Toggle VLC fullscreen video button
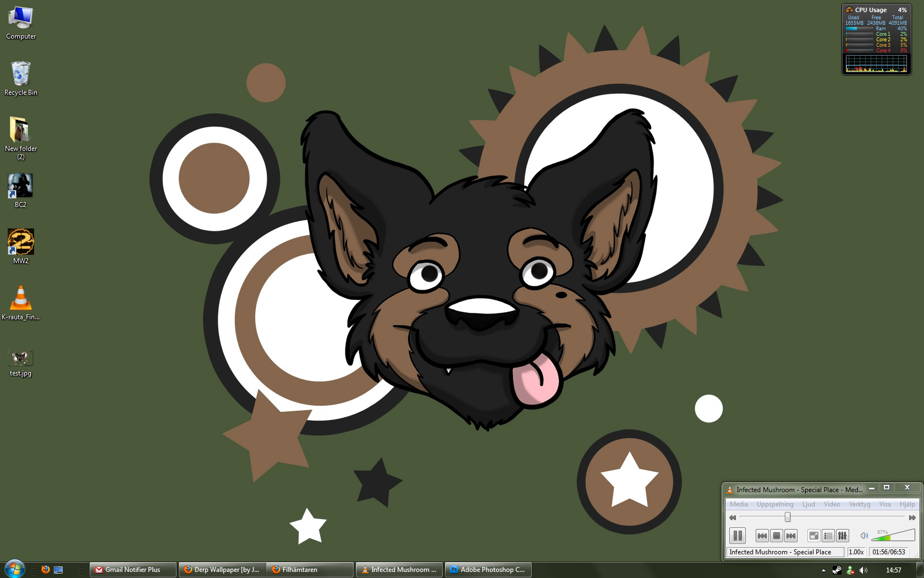924x578 pixels. point(813,536)
